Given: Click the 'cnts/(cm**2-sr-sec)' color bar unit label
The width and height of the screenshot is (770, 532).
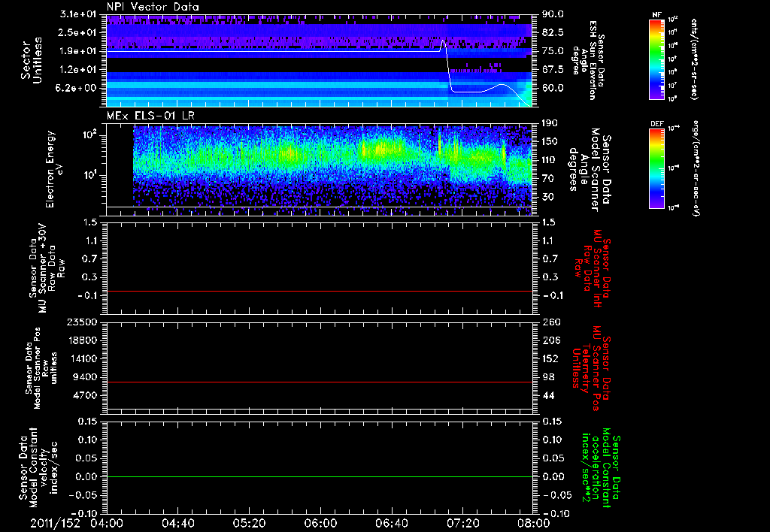Looking at the screenshot, I should tap(693, 59).
